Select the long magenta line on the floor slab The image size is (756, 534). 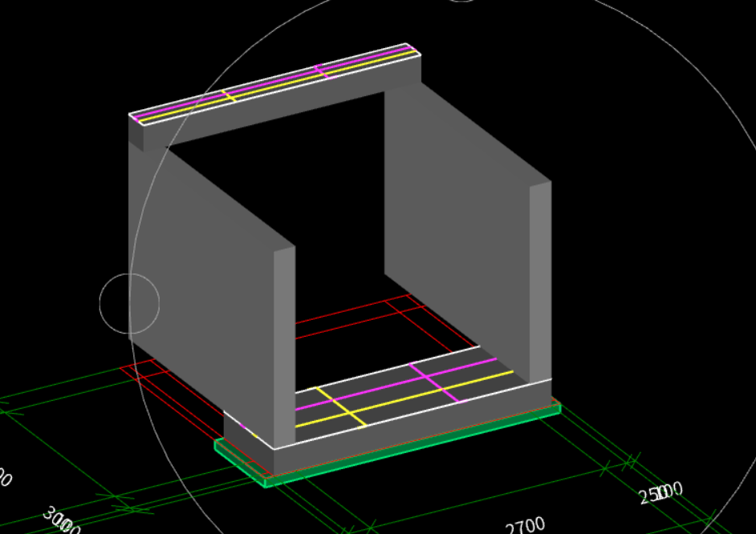396,384
